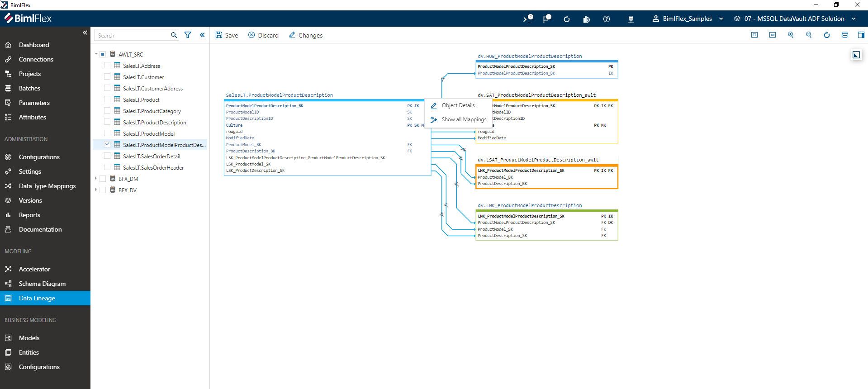Image resolution: width=868 pixels, height=389 pixels.
Task: Click the Schema Diagram sidebar icon
Action: pos(8,284)
